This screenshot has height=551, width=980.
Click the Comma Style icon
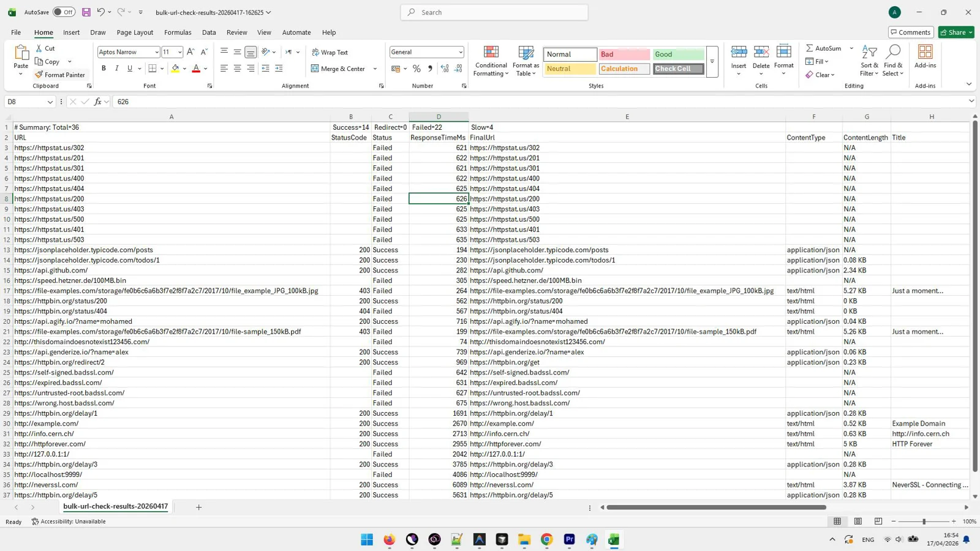(x=430, y=69)
